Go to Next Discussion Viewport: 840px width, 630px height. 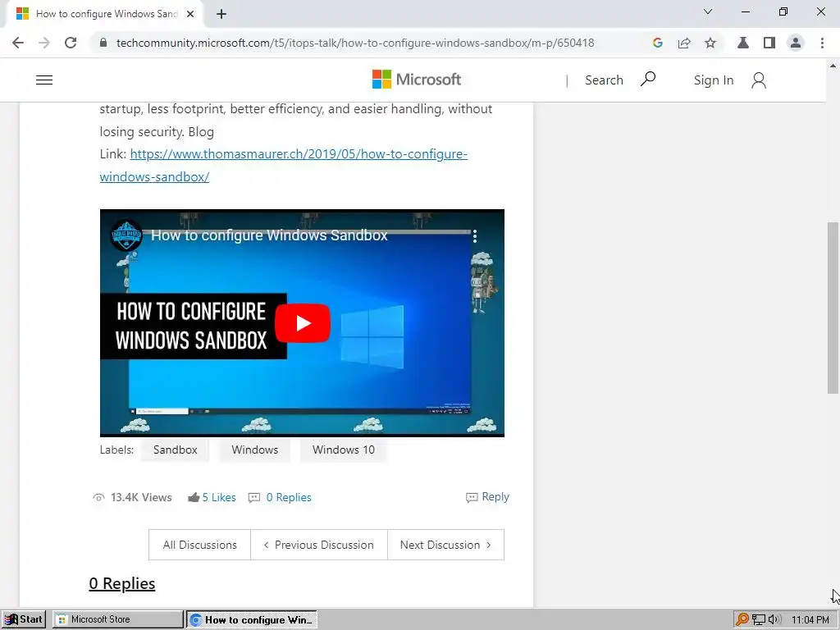click(x=445, y=545)
